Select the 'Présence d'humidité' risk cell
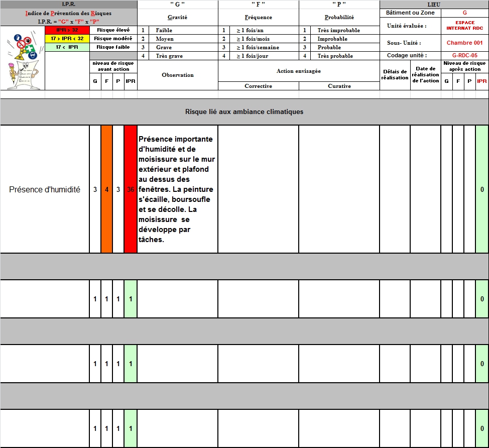The height and width of the screenshot is (448, 489). pyautogui.click(x=45, y=189)
